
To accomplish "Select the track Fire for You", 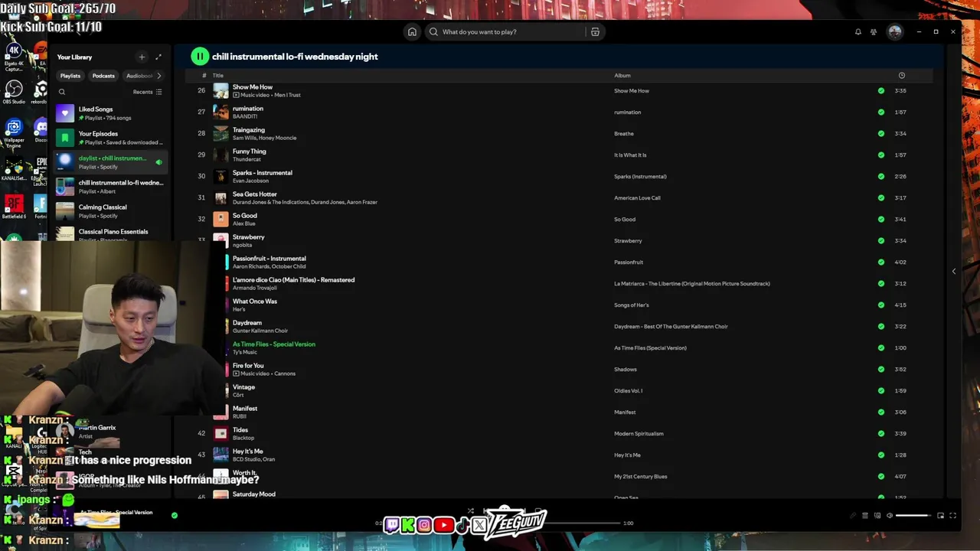I will pos(248,366).
